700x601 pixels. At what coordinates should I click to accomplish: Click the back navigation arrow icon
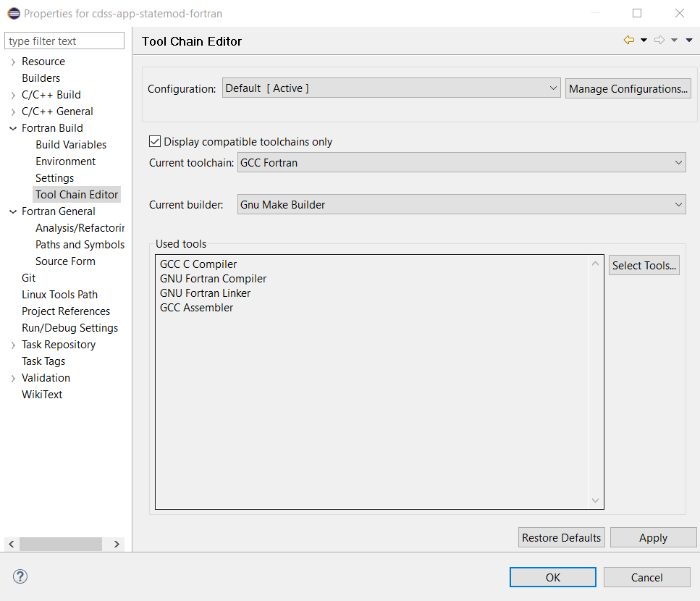[628, 40]
